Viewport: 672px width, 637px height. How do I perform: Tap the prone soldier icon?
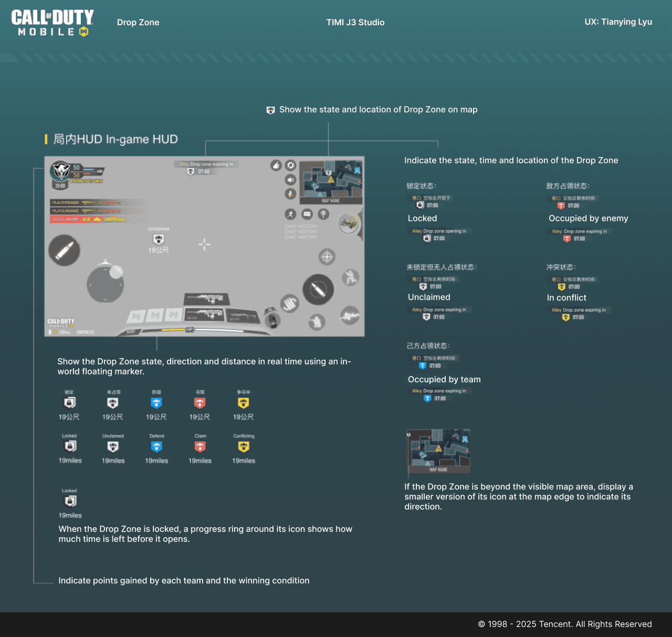click(350, 315)
